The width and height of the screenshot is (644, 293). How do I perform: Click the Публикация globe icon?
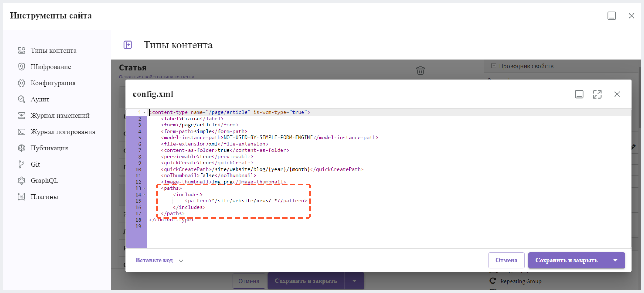[x=21, y=148]
